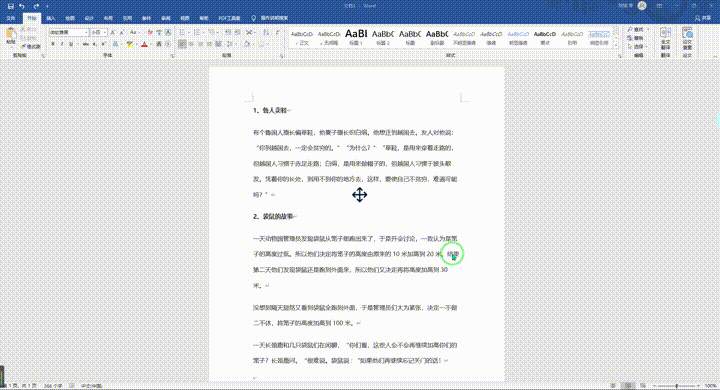The height and width of the screenshot is (390, 720).
Task: Click the multilevel list icon
Action: (212, 33)
